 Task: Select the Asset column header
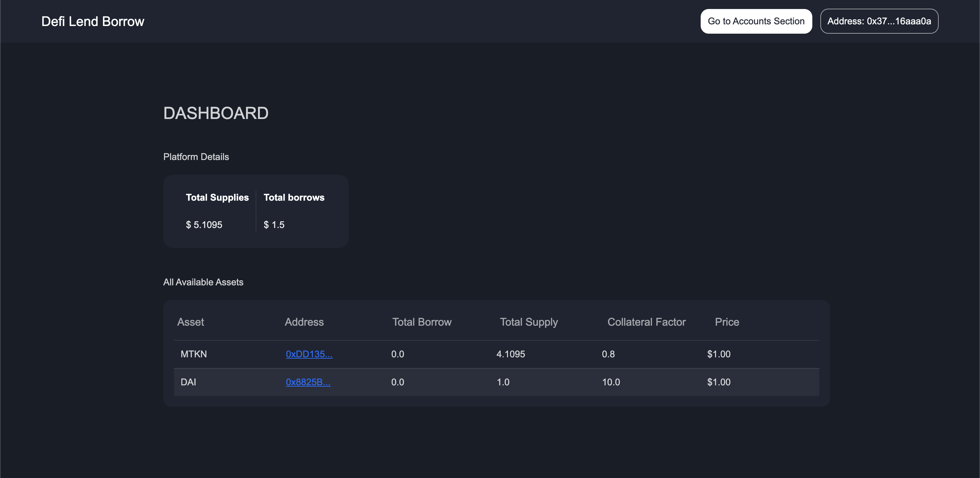[x=191, y=322]
